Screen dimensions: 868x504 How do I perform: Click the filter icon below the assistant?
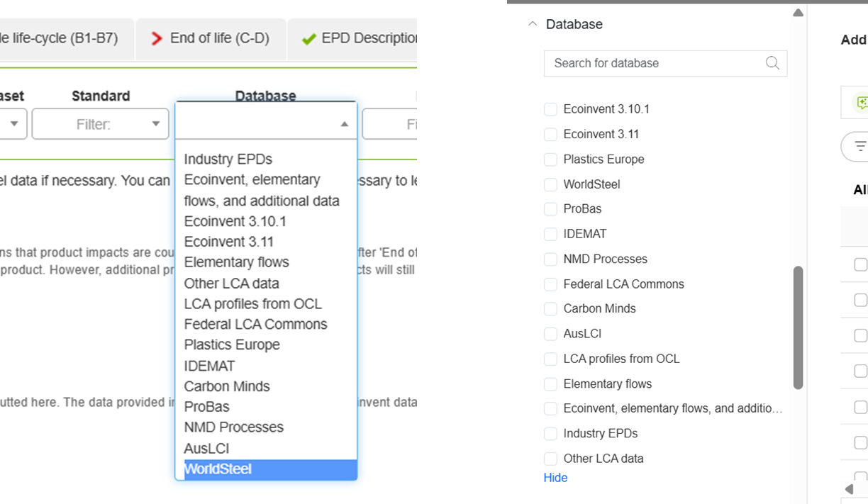pyautogui.click(x=862, y=145)
